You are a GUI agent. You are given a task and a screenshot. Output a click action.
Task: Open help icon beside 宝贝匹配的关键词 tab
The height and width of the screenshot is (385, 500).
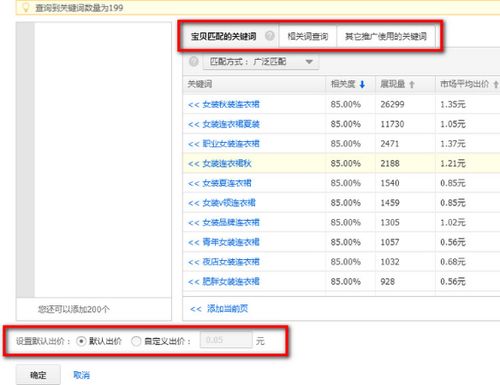(270, 35)
